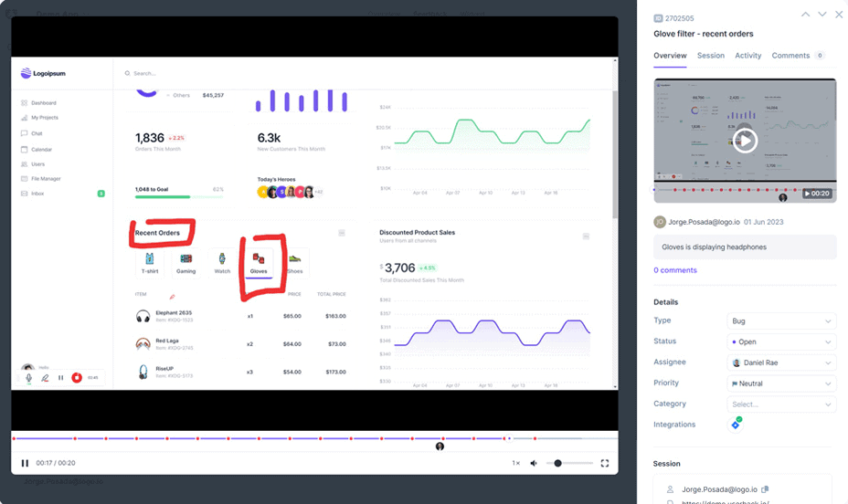848x504 pixels.
Task: Play the video thumbnail preview
Action: [x=745, y=141]
